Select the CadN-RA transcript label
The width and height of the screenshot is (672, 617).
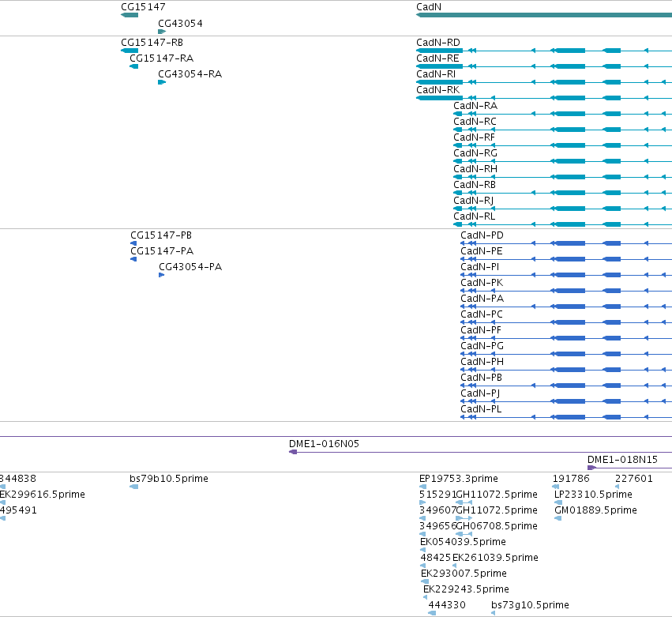click(475, 106)
